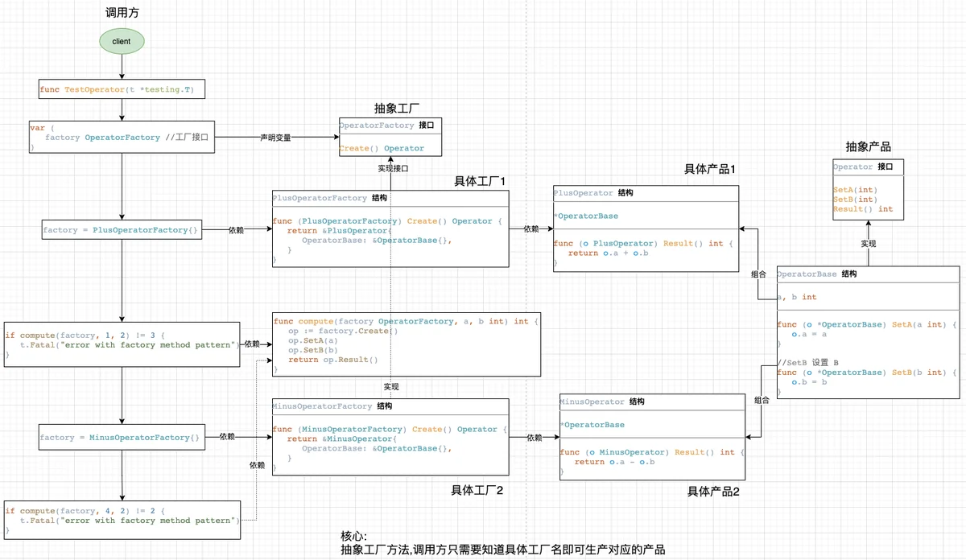
Task: Select the MinusOperator 结构 product box
Action: [652, 437]
